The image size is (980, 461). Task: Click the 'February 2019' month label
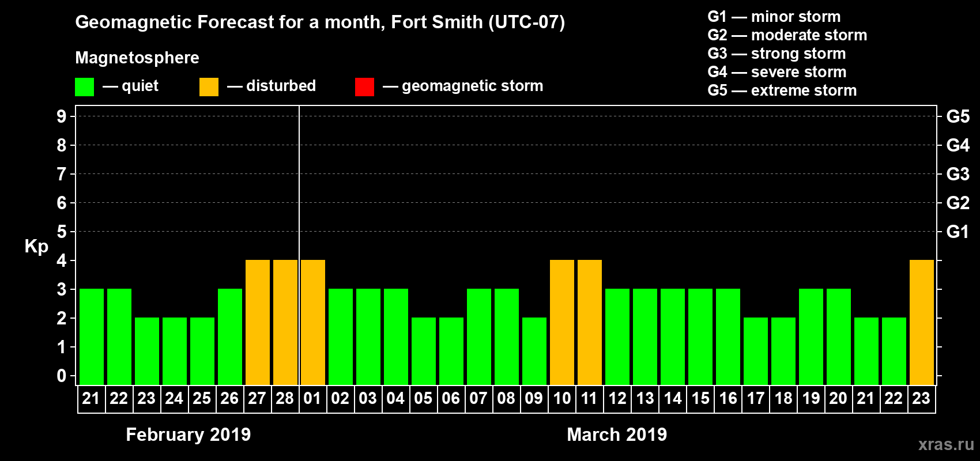coord(189,434)
